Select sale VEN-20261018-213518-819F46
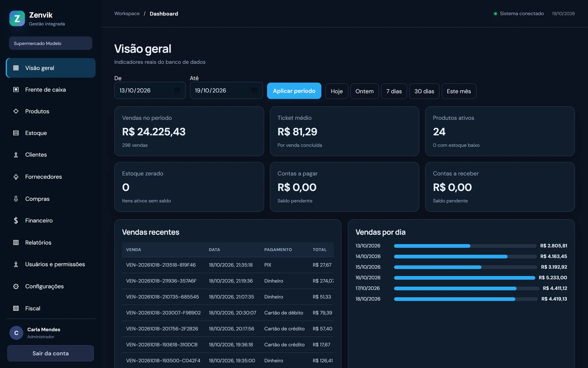The image size is (588, 368). tap(228, 265)
